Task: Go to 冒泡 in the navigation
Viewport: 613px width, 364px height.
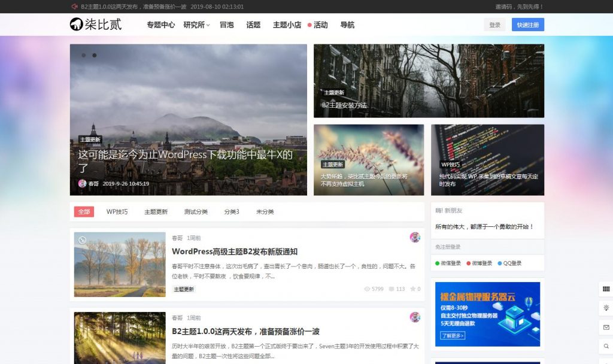Action: coord(227,25)
